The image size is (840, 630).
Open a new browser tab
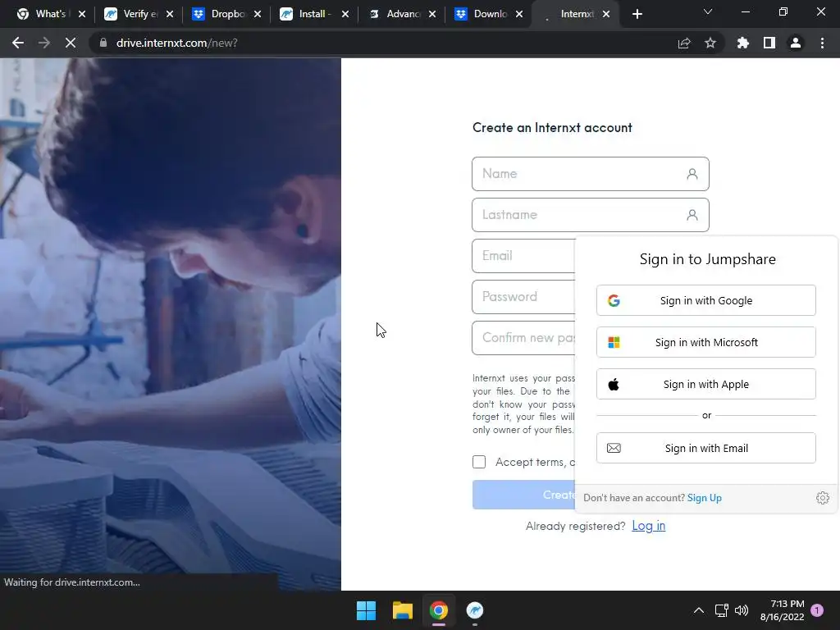637,14
